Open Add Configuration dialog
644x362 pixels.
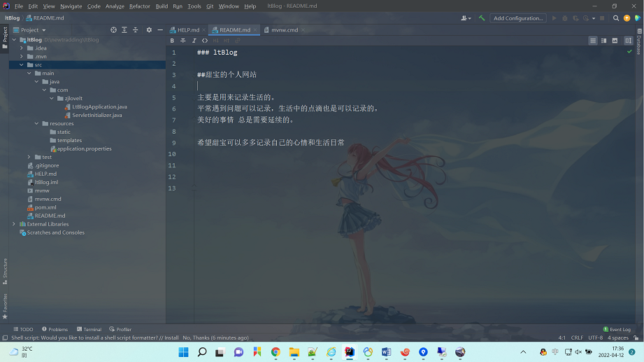(x=518, y=18)
